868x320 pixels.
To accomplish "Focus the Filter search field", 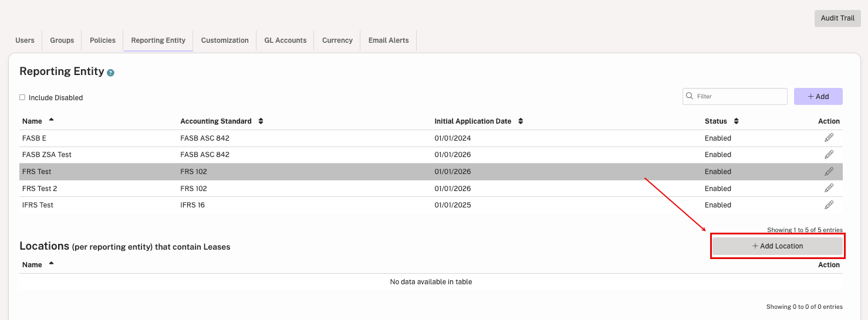I will [x=735, y=96].
